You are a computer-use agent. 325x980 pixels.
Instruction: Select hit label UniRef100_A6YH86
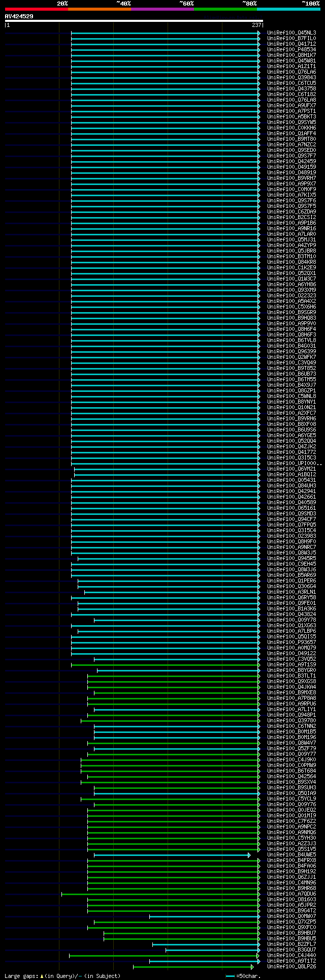(291, 285)
